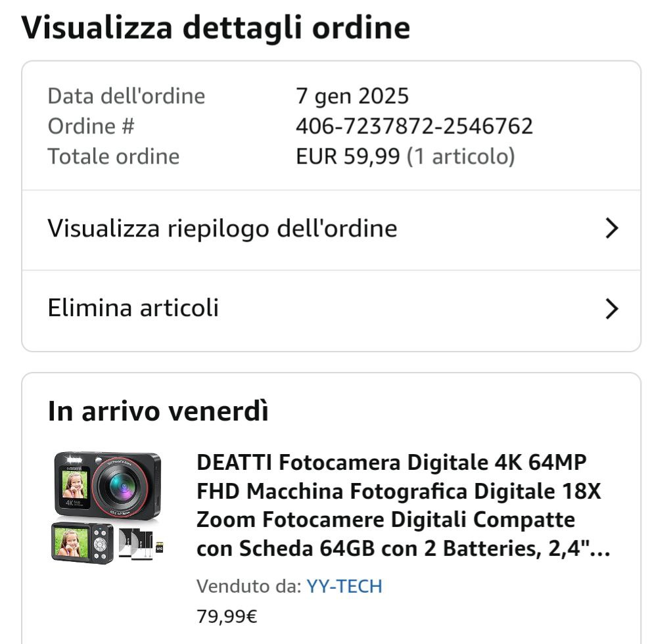The height and width of the screenshot is (644, 652).
Task: Select the Elimina articoli row
Action: tap(331, 311)
